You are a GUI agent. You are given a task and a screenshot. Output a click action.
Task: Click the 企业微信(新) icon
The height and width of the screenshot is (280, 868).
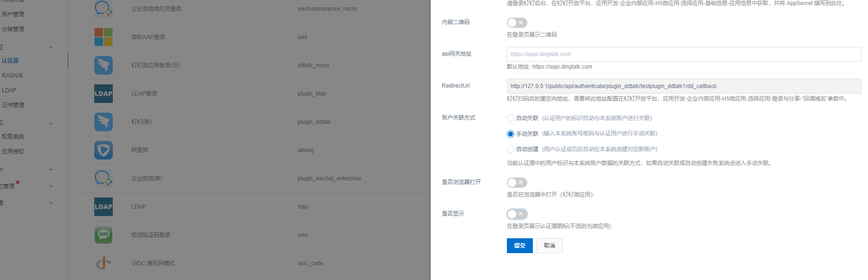pos(104,178)
